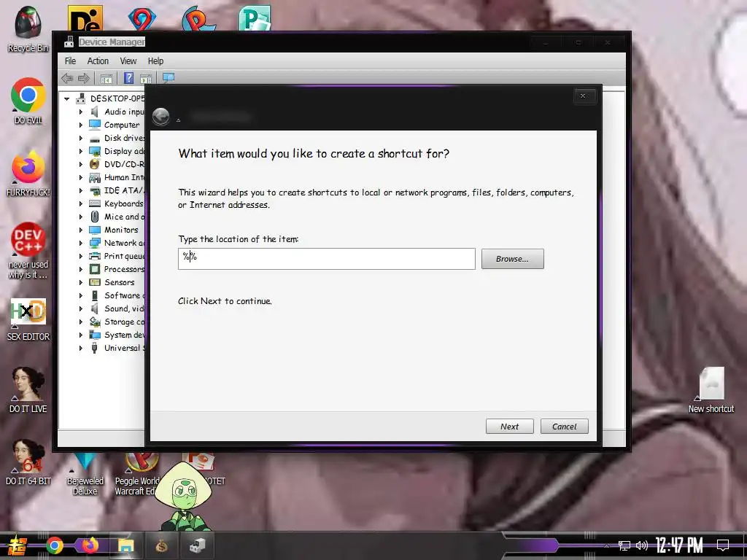
Task: Click the Start button on the taskbar
Action: coord(18,545)
